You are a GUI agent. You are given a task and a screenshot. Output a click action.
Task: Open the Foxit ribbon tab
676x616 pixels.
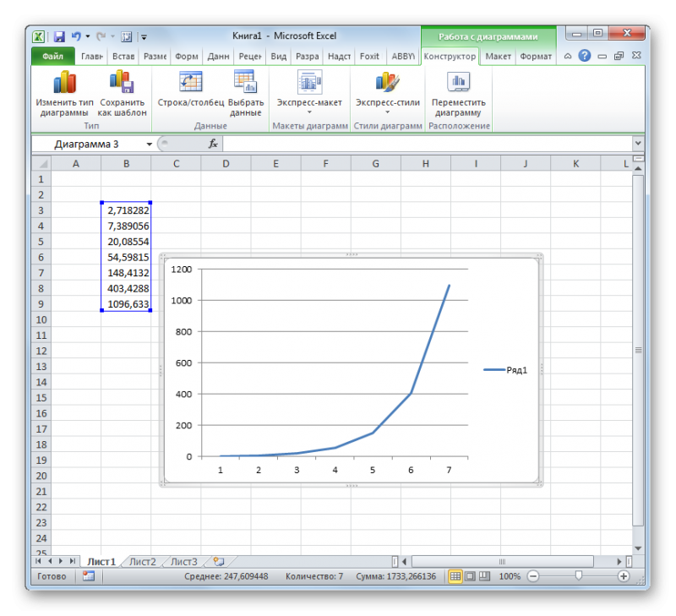click(369, 57)
